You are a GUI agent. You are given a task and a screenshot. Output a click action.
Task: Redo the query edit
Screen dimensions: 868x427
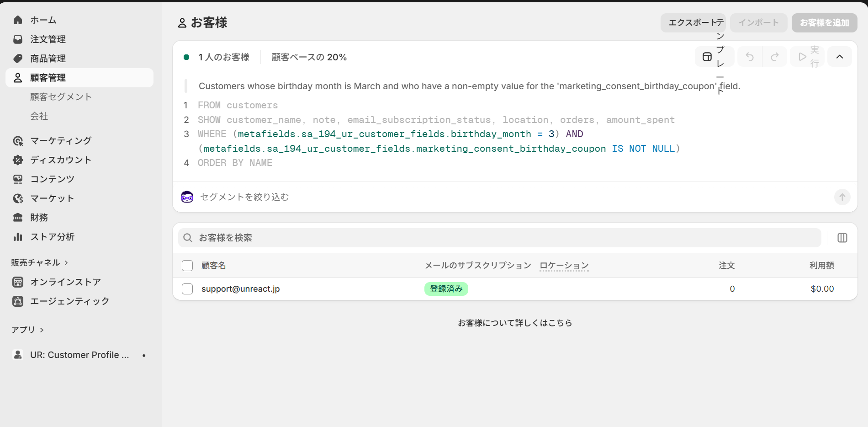pos(775,57)
